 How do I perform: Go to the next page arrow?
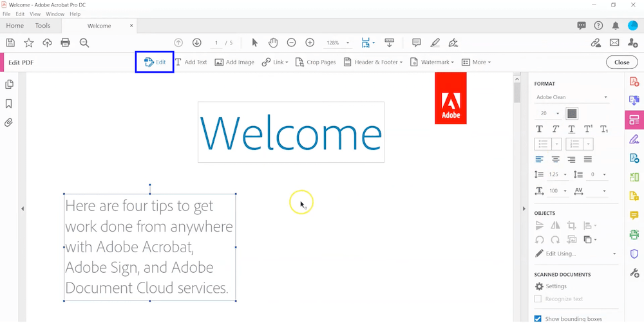click(x=196, y=42)
